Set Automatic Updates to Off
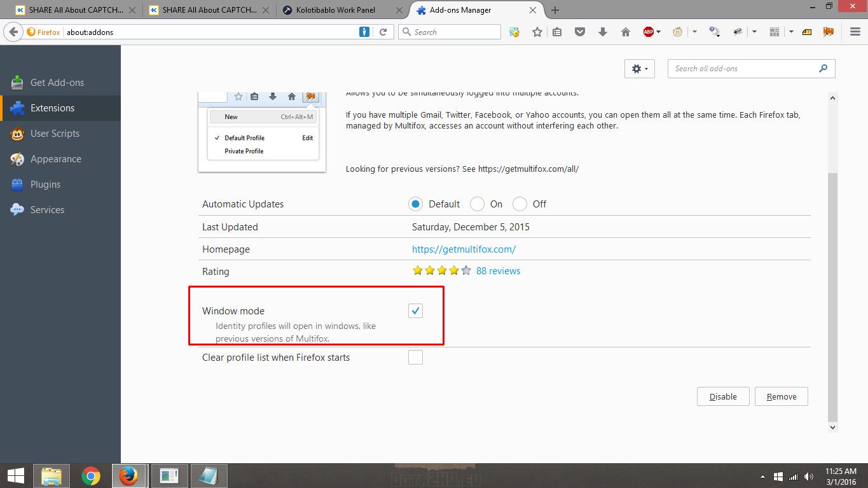The width and height of the screenshot is (868, 488). [520, 204]
